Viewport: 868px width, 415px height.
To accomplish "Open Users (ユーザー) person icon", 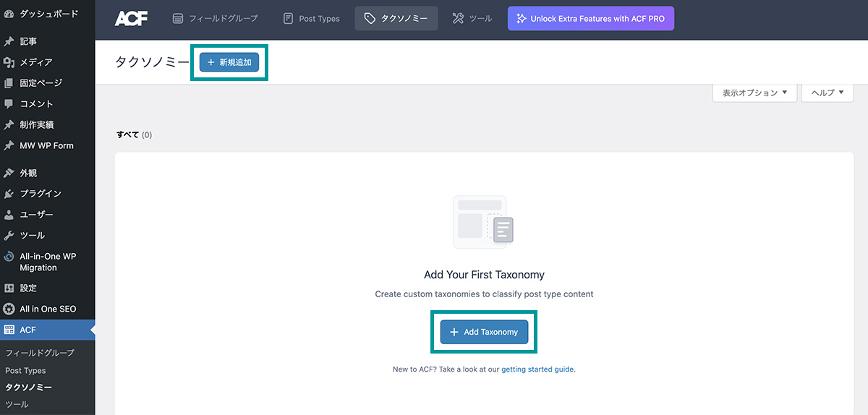I will pos(9,215).
